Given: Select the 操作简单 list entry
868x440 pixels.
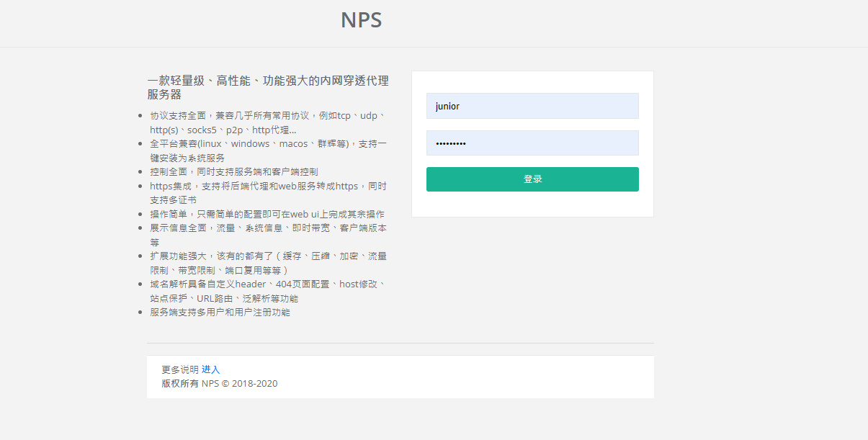Looking at the screenshot, I should click(x=267, y=214).
